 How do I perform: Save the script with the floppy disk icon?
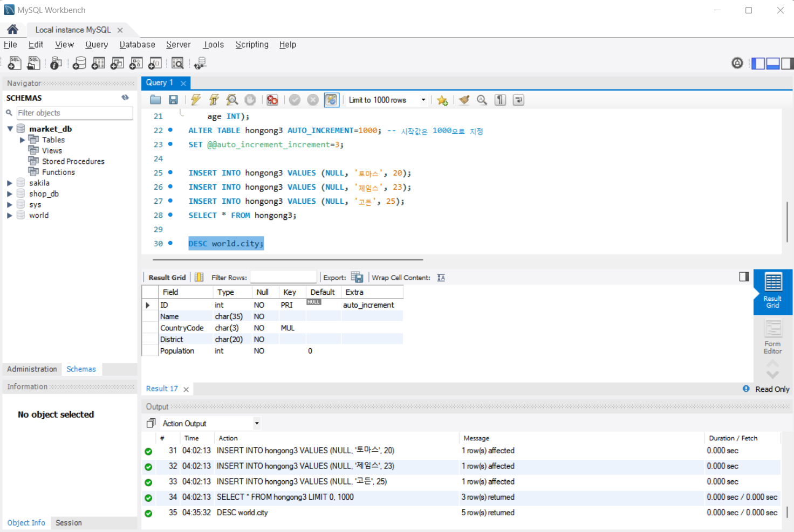coord(173,100)
